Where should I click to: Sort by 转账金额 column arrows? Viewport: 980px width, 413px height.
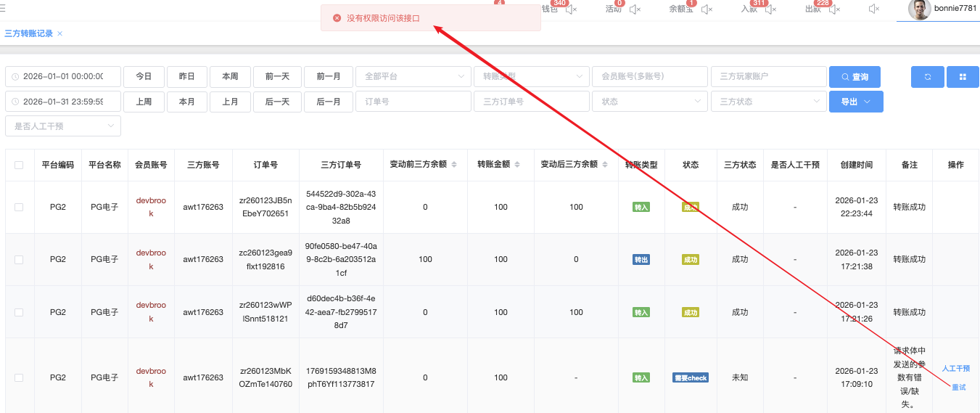tap(516, 165)
